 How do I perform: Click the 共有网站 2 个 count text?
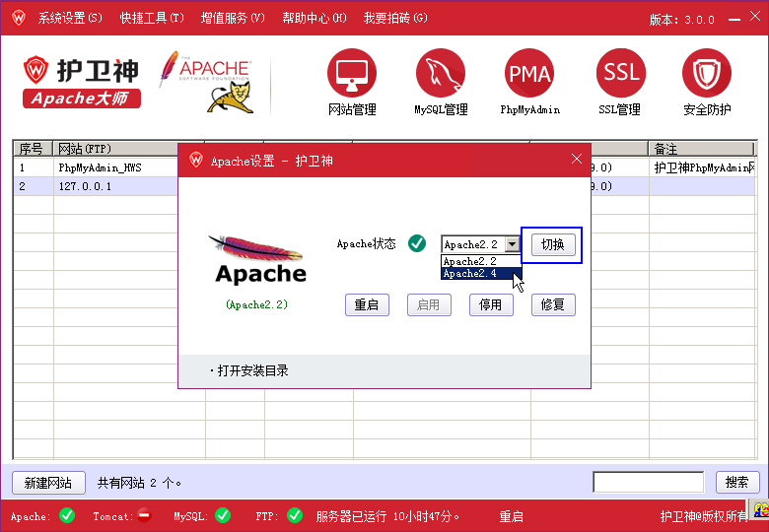[x=139, y=483]
